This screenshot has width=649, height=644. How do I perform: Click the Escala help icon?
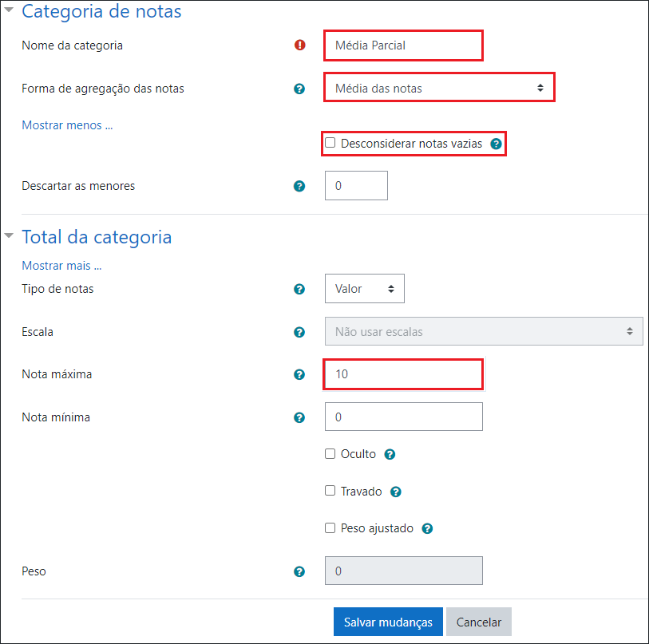[299, 332]
